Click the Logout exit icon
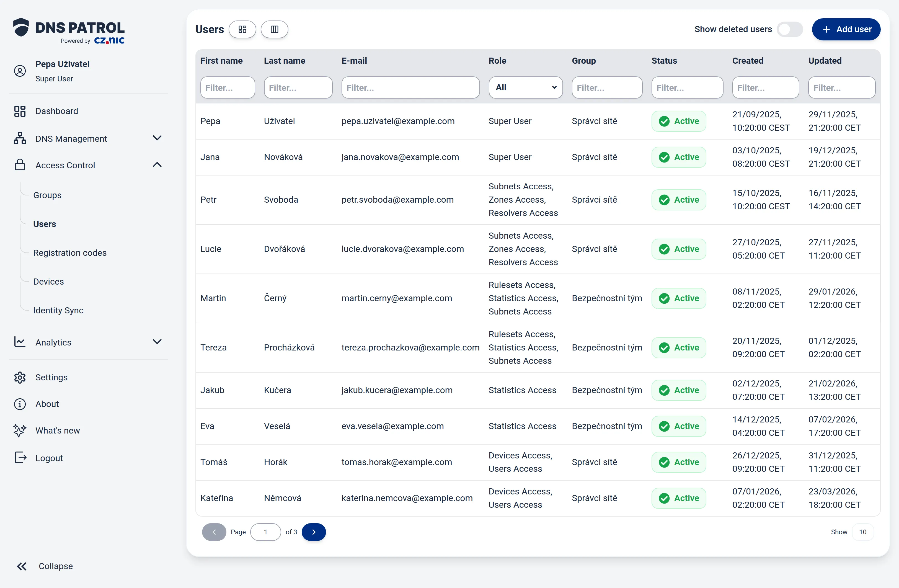899x588 pixels. click(20, 458)
